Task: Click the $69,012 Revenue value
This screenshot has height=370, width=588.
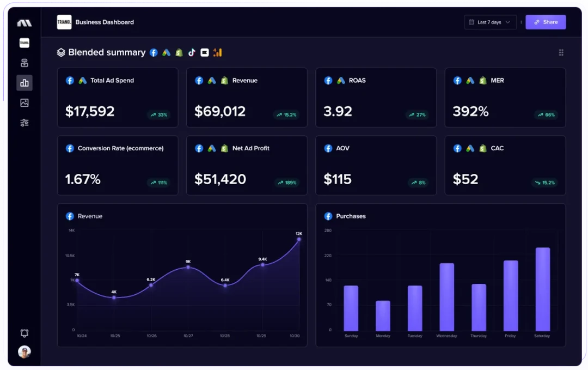Action: click(x=220, y=111)
